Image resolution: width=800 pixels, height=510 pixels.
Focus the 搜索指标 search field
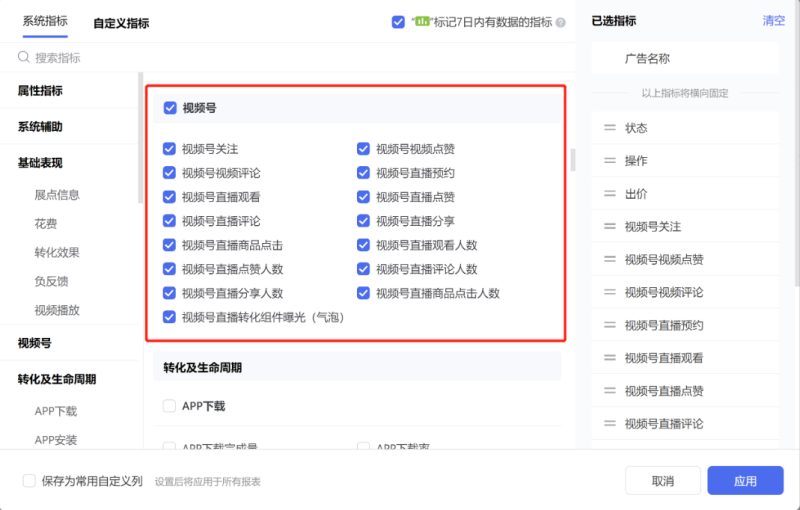point(288,57)
